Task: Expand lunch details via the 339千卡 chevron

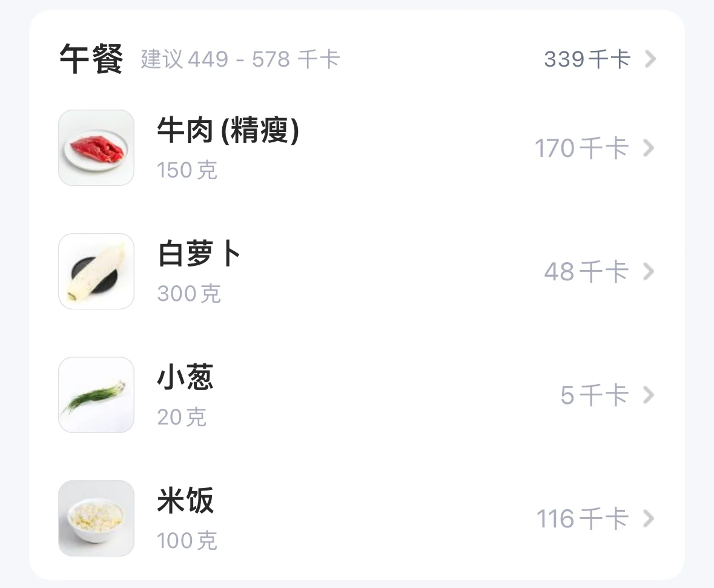Action: click(x=650, y=59)
